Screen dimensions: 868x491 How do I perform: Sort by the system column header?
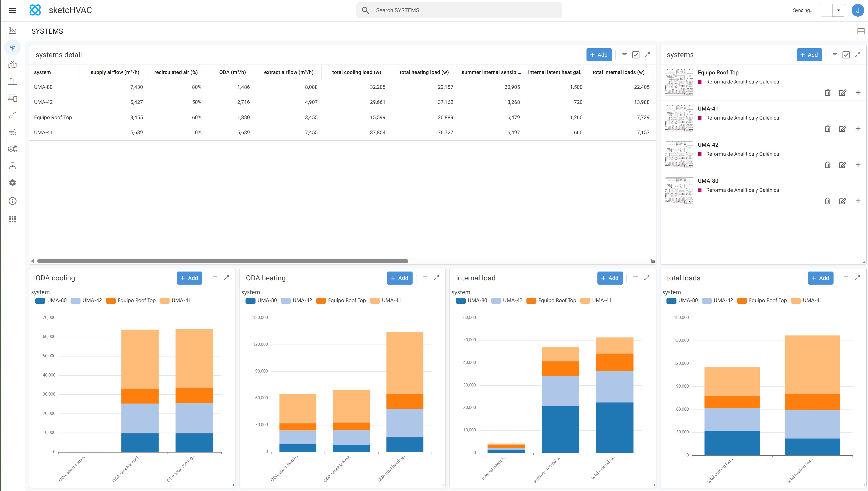pyautogui.click(x=43, y=72)
